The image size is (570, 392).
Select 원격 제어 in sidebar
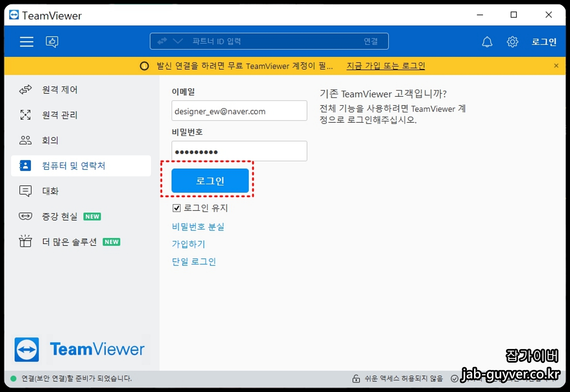click(x=81, y=90)
